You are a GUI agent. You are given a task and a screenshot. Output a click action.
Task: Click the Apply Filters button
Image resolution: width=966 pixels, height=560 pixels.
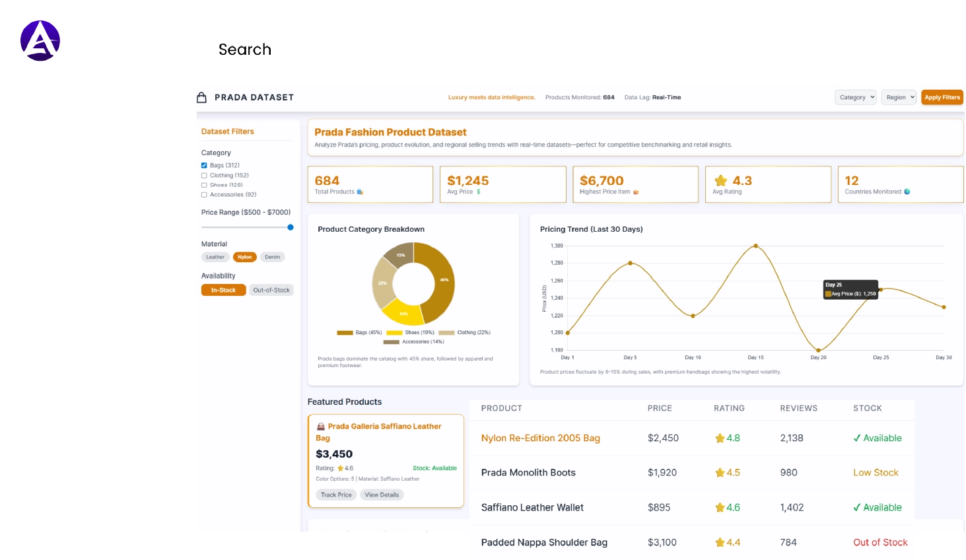[942, 97]
